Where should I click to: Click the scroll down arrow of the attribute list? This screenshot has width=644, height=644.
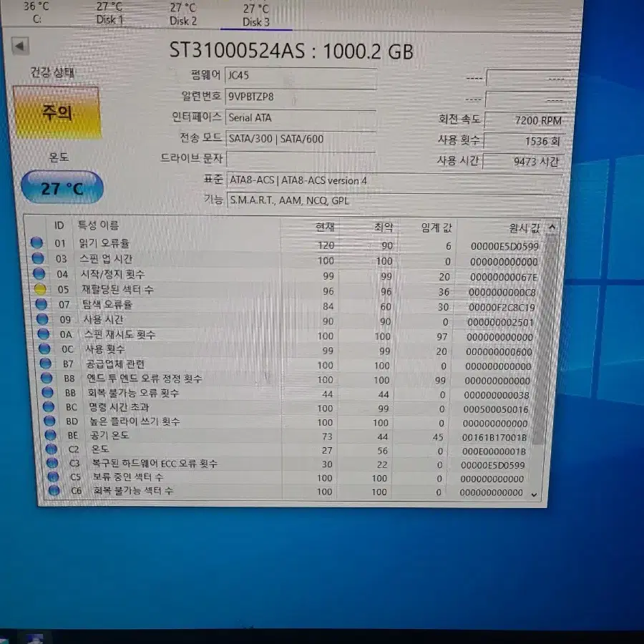pyautogui.click(x=534, y=495)
